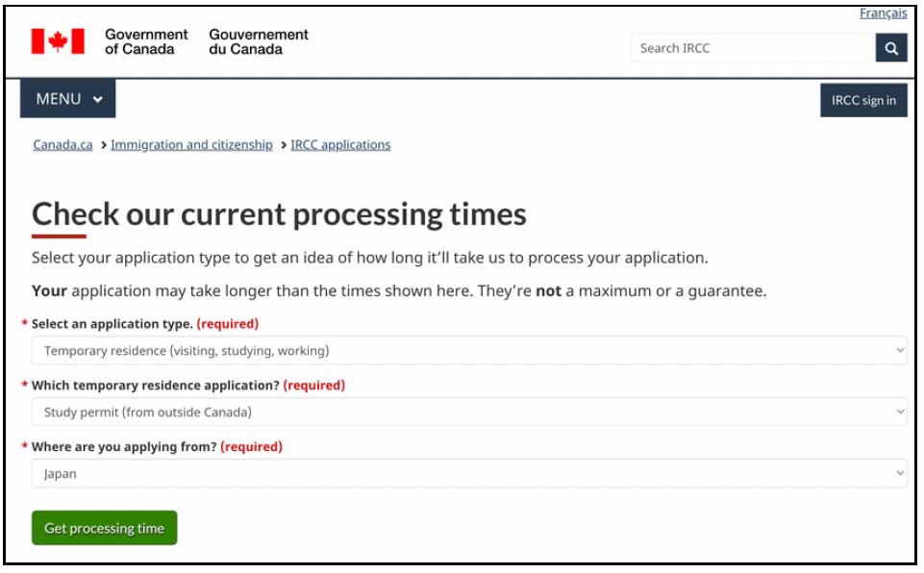Viewport: 924px width, 573px height.
Task: Open the application type dropdown
Action: click(x=468, y=351)
